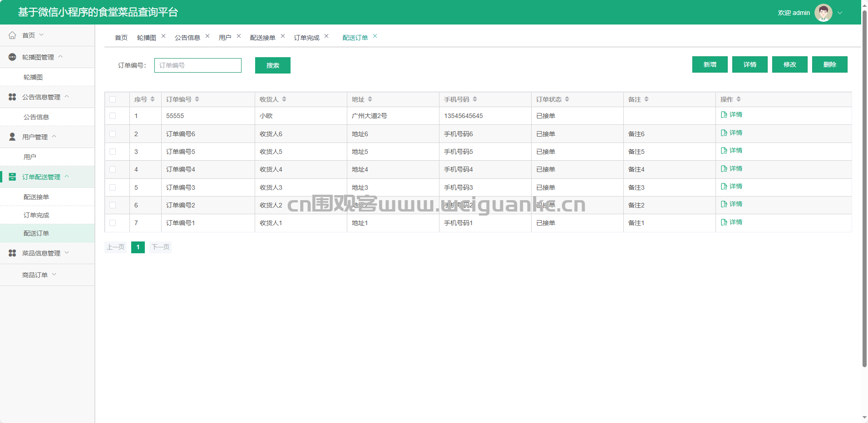Focus the 订单编号 search field

click(x=197, y=65)
